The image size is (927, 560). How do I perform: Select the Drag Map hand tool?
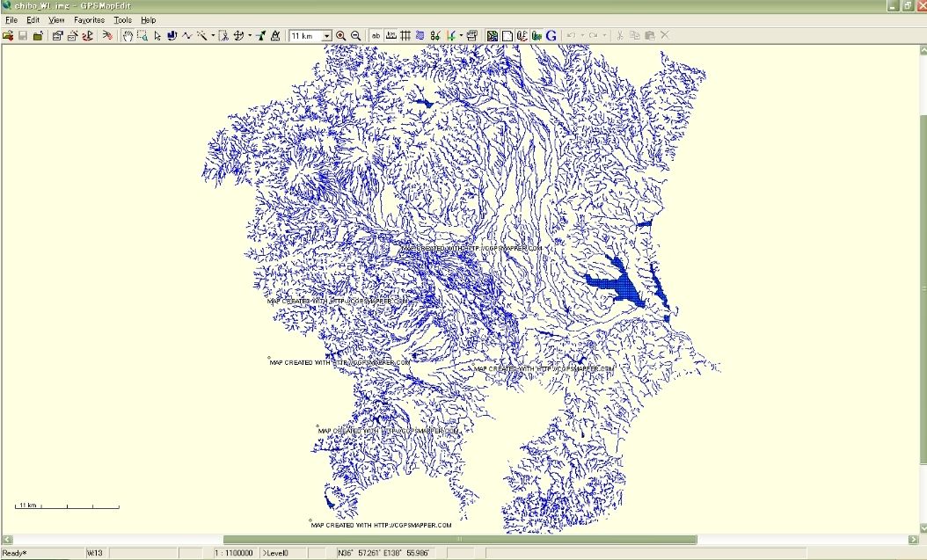[128, 35]
